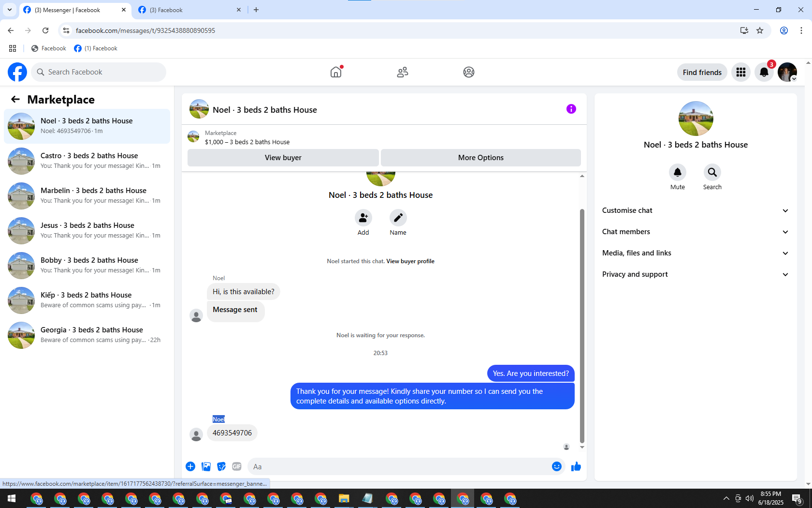Image resolution: width=812 pixels, height=508 pixels.
Task: Switch to the second (3) Facebook tab
Action: coord(189,10)
